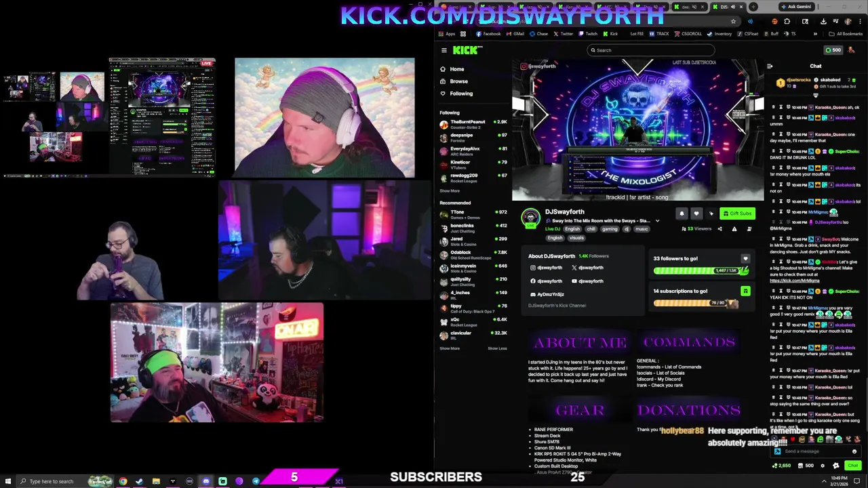
Task: Open the CSGOROLL bookmark
Action: tap(688, 34)
